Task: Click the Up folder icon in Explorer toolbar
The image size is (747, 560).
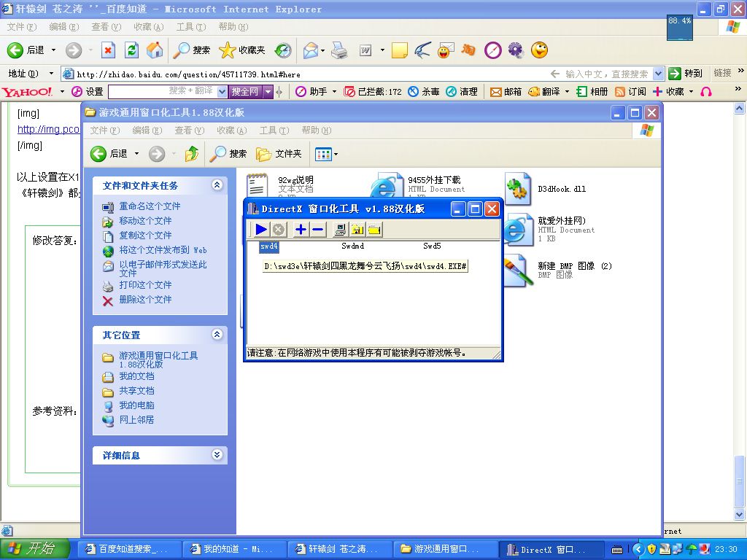Action: coord(191,153)
